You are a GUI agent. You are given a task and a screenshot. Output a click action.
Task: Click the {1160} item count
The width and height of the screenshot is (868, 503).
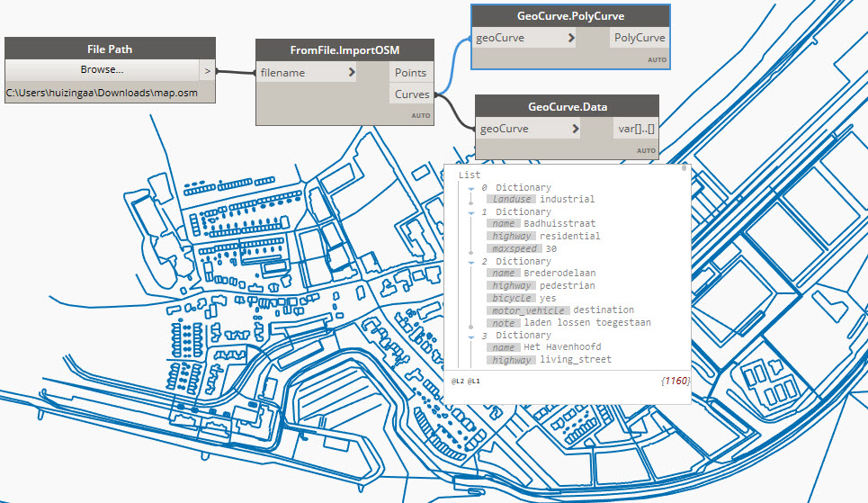[676, 382]
